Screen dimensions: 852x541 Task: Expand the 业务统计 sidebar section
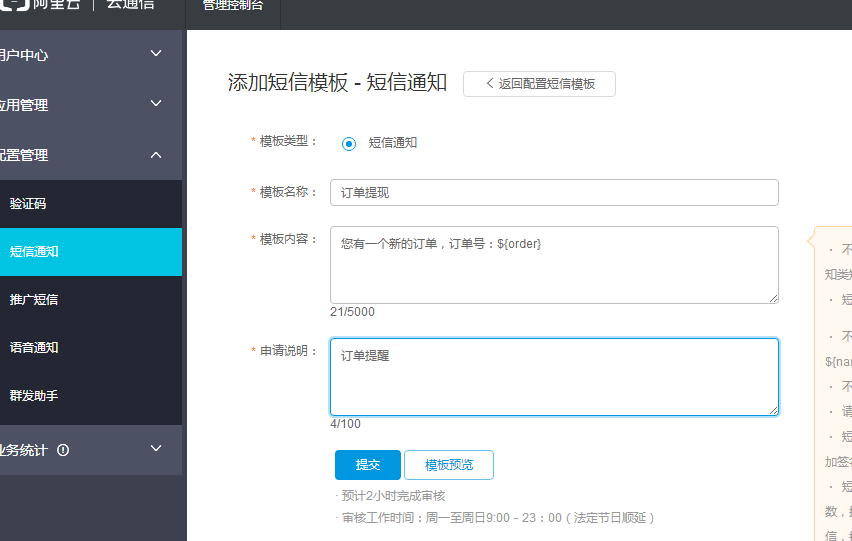pyautogui.click(x=155, y=449)
